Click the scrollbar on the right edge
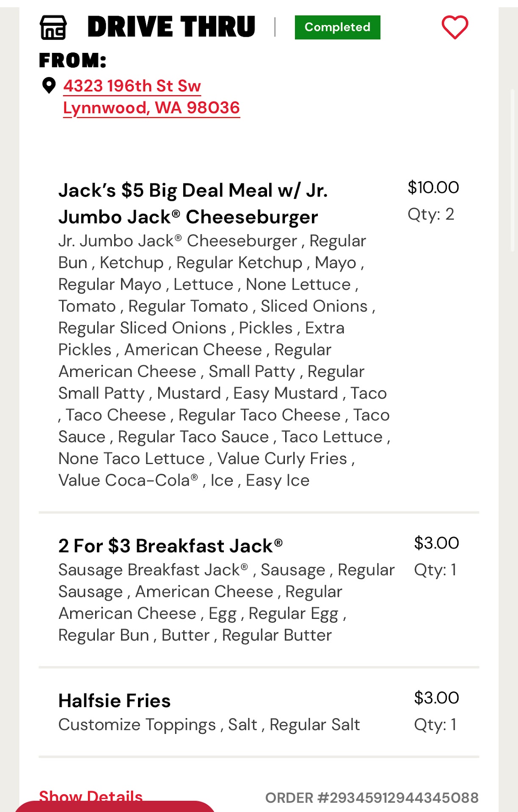This screenshot has height=812, width=518. coord(512,169)
